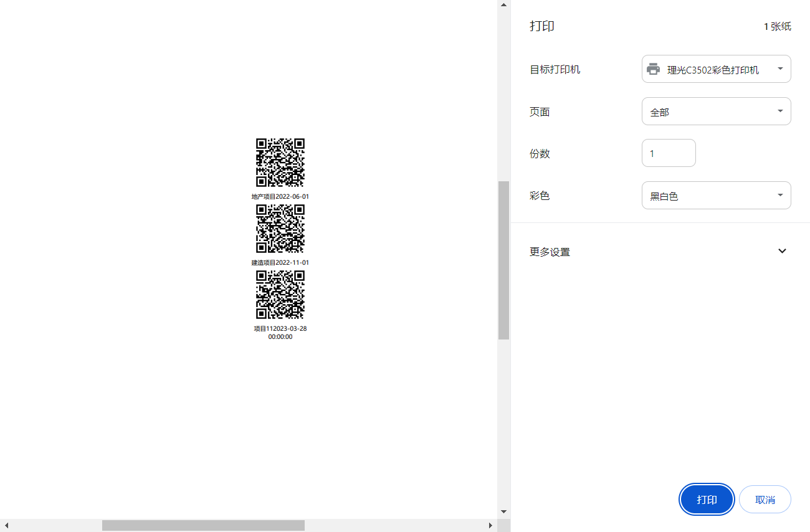Click the 打印 heading title

coord(542,26)
